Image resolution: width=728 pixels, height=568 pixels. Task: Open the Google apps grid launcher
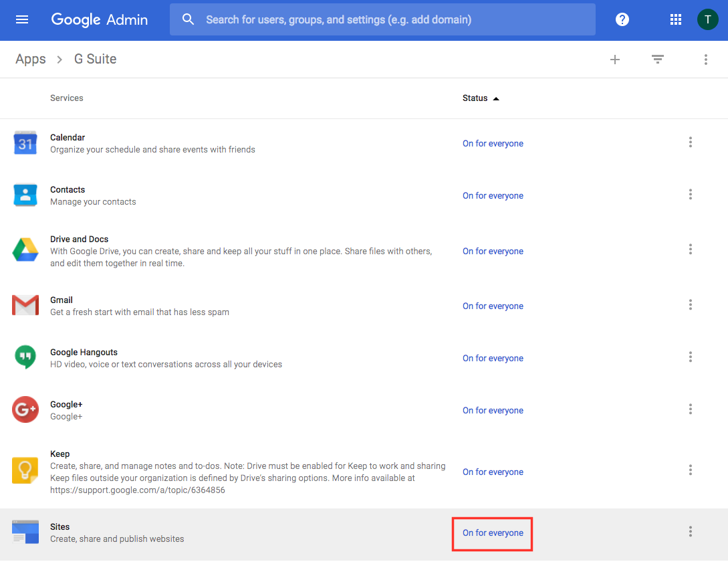pyautogui.click(x=676, y=19)
